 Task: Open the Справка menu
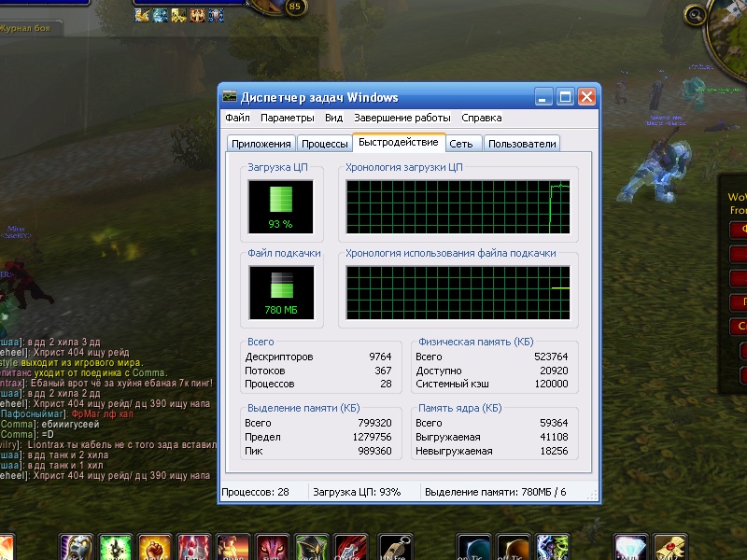481,118
